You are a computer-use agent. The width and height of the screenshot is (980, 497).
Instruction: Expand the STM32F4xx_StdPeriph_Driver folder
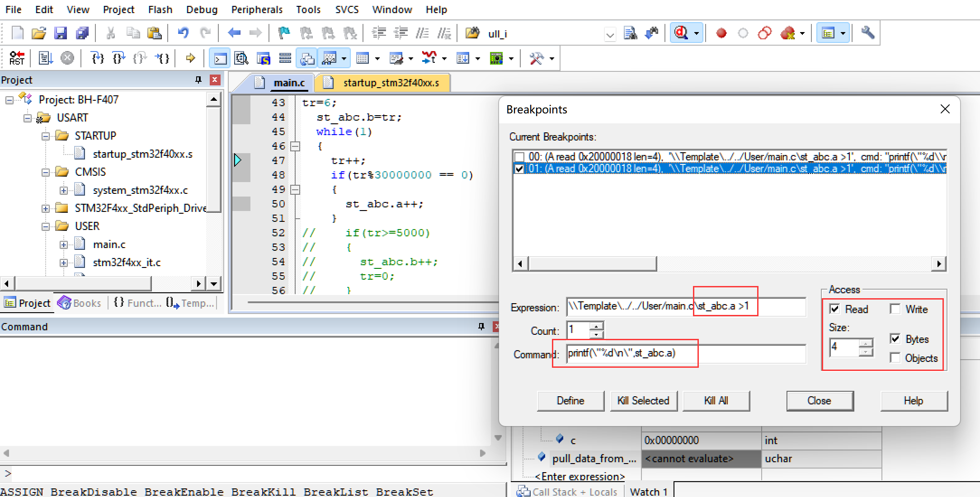click(x=46, y=208)
